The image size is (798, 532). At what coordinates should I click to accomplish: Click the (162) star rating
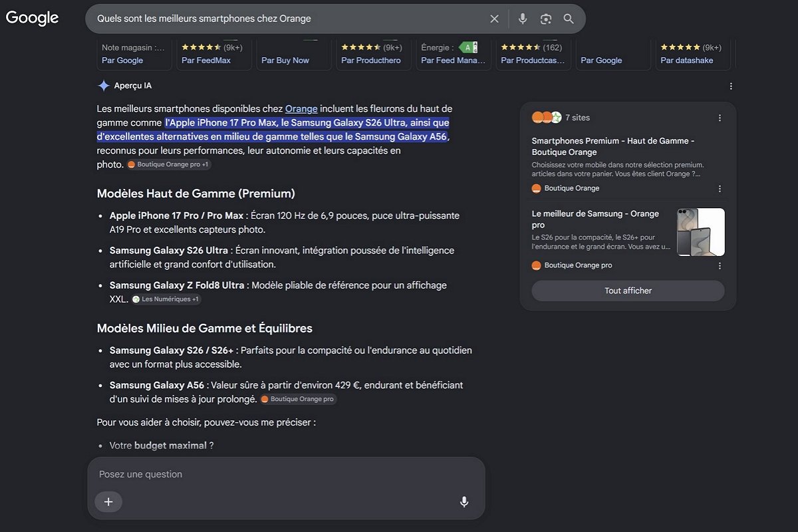click(x=532, y=47)
